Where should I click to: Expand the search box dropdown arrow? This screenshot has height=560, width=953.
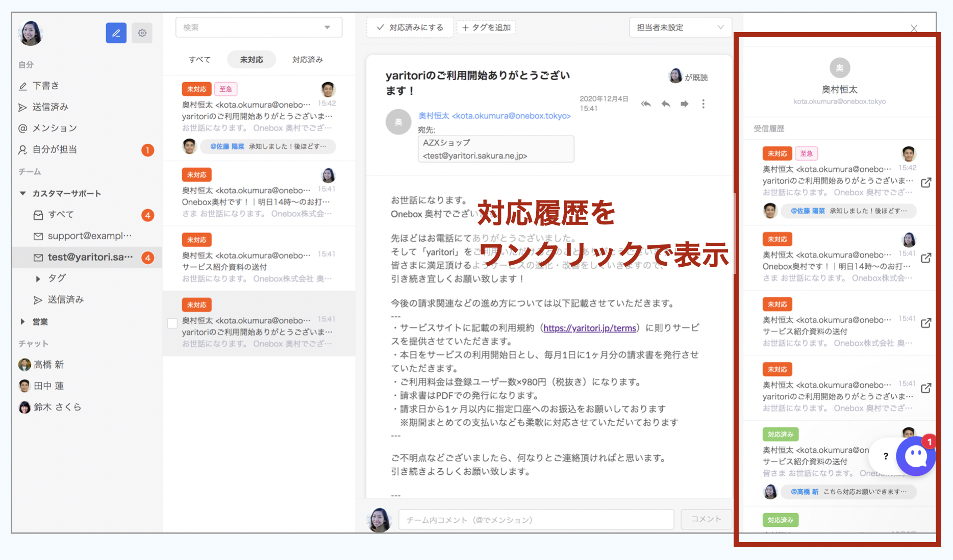(x=327, y=28)
